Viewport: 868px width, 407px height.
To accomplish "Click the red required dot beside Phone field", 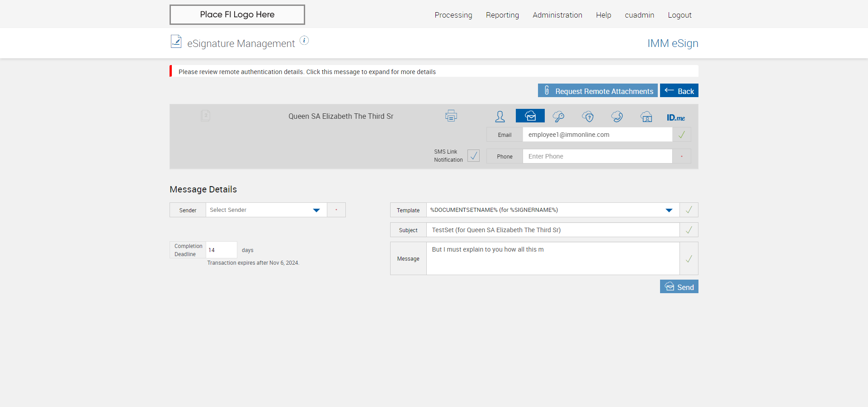I will [x=682, y=156].
